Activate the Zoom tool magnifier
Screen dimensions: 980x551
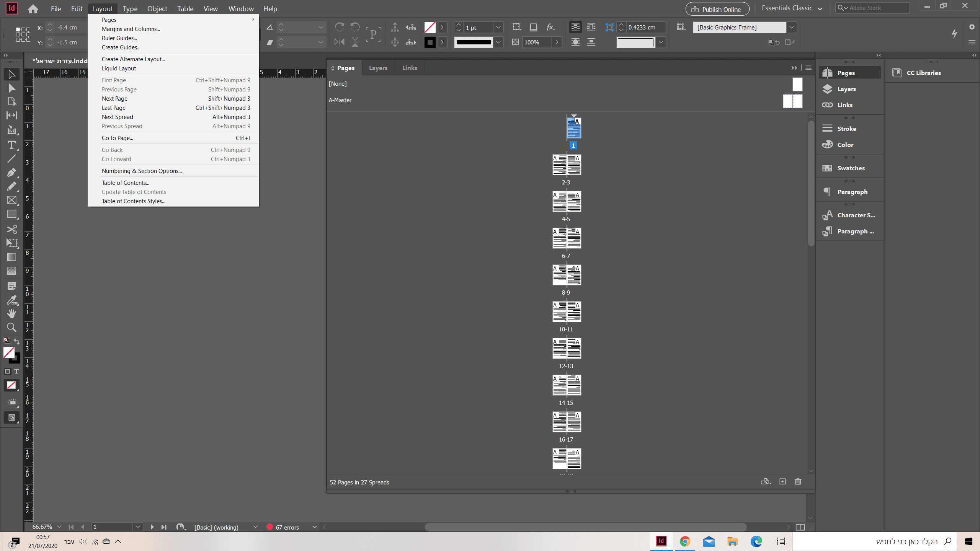[11, 328]
